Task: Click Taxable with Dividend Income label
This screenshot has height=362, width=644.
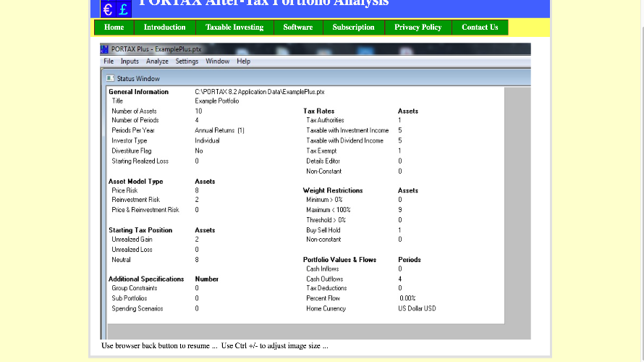Action: [344, 140]
